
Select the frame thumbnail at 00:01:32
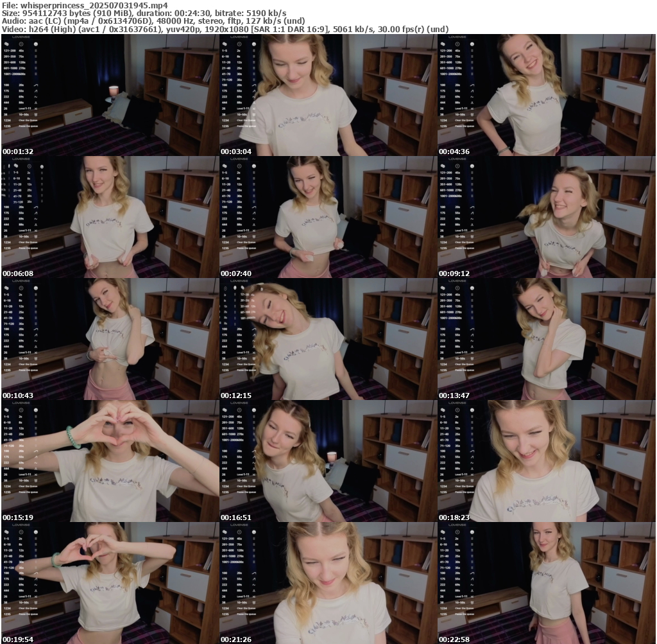pyautogui.click(x=110, y=95)
